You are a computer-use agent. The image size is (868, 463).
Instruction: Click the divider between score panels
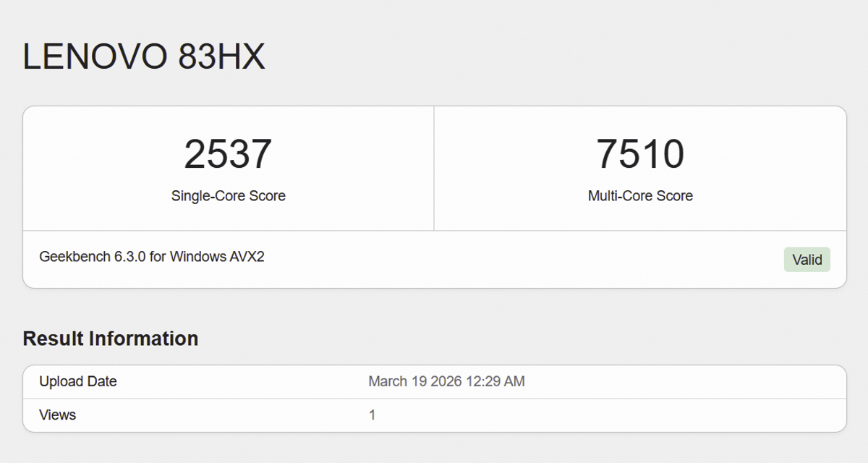click(434, 166)
